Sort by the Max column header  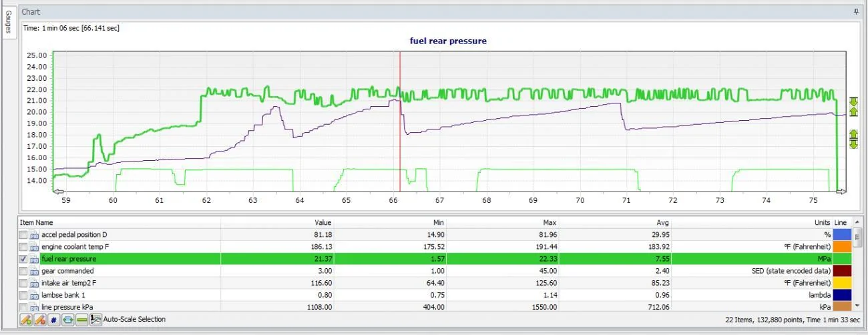click(501, 222)
